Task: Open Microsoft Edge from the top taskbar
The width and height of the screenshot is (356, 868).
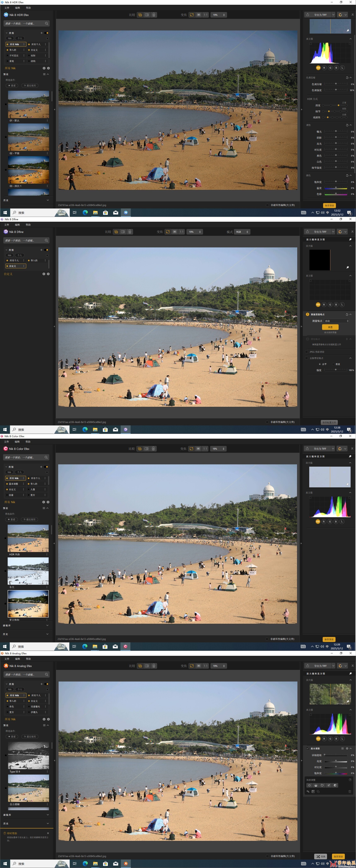Action: pyautogui.click(x=85, y=213)
